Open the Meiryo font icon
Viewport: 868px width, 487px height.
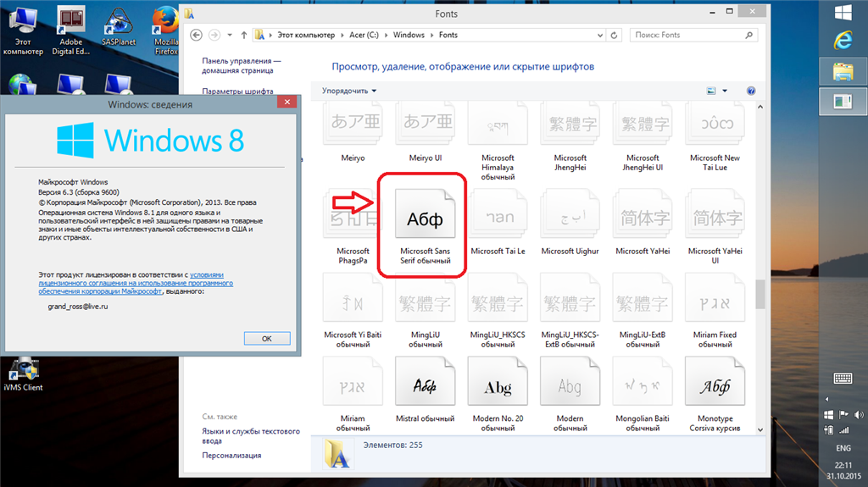point(353,123)
